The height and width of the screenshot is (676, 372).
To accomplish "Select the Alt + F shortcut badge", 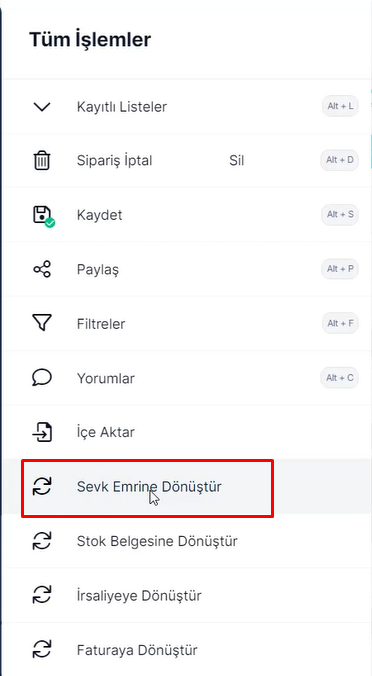I will 340,323.
